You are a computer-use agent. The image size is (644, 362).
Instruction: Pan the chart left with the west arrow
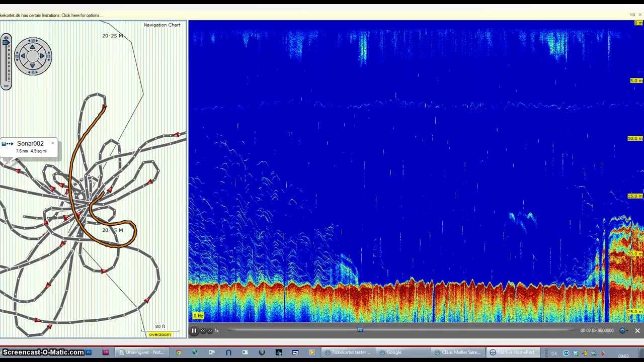(x=24, y=56)
